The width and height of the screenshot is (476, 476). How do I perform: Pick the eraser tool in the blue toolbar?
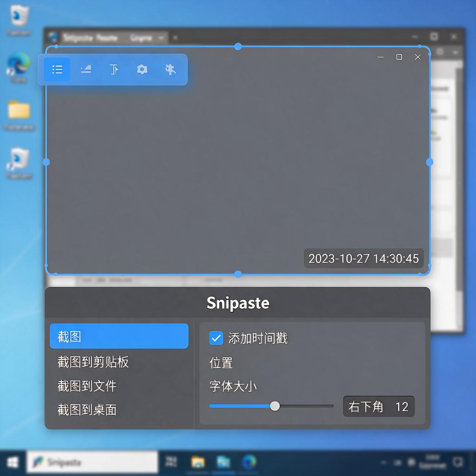(x=86, y=70)
